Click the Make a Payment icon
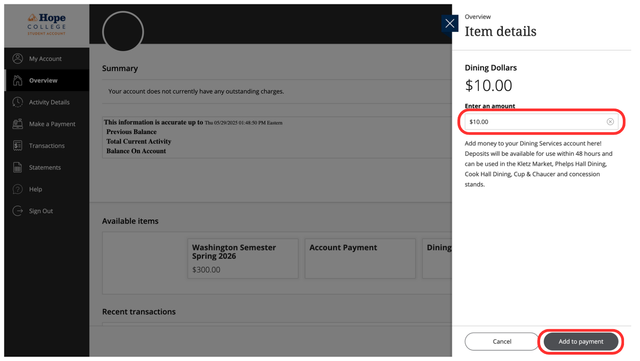The height and width of the screenshot is (361, 640). pyautogui.click(x=18, y=124)
